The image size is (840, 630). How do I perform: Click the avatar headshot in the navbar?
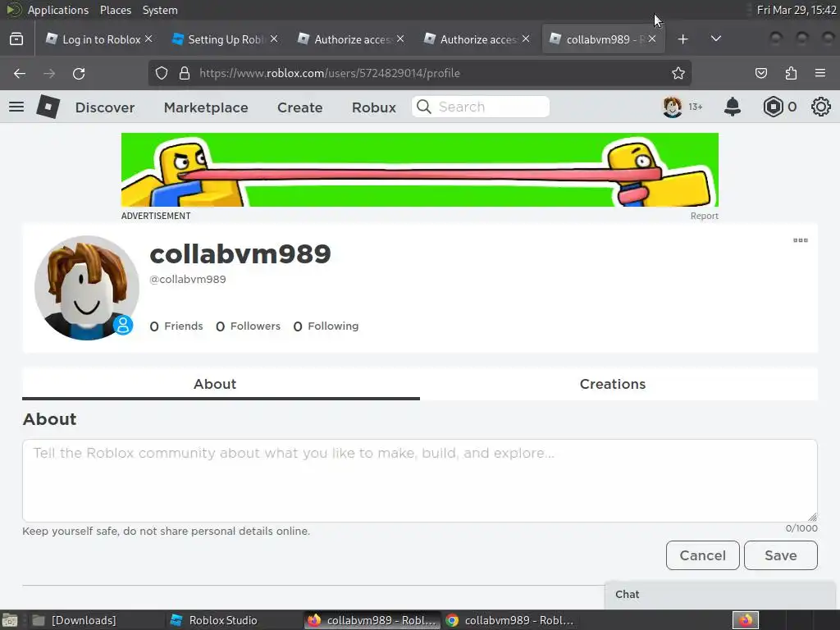[x=673, y=107]
